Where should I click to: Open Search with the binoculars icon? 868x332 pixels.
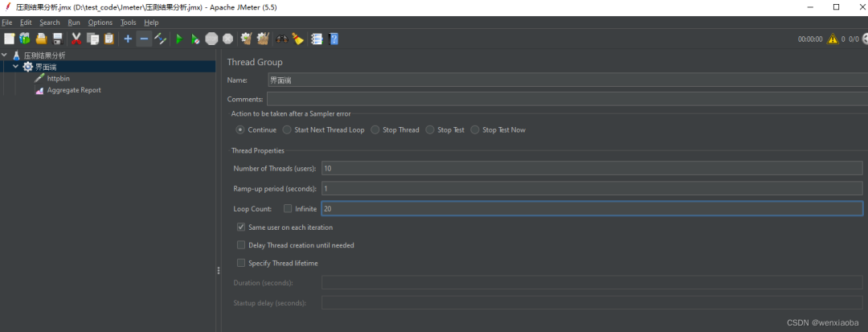(x=282, y=39)
